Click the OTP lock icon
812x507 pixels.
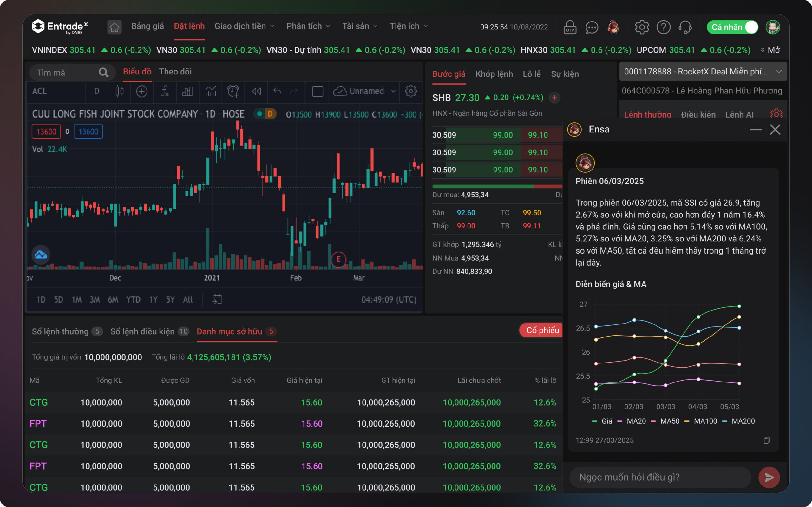[x=570, y=27]
